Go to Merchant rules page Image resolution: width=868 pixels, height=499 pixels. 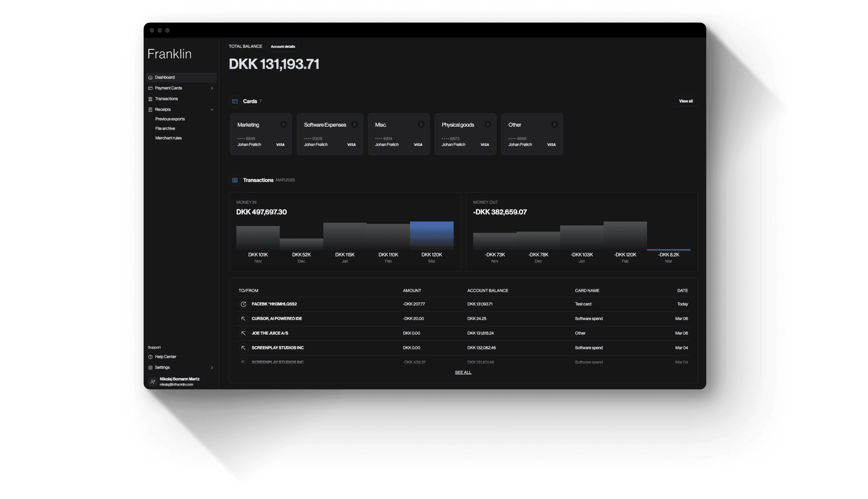(168, 138)
